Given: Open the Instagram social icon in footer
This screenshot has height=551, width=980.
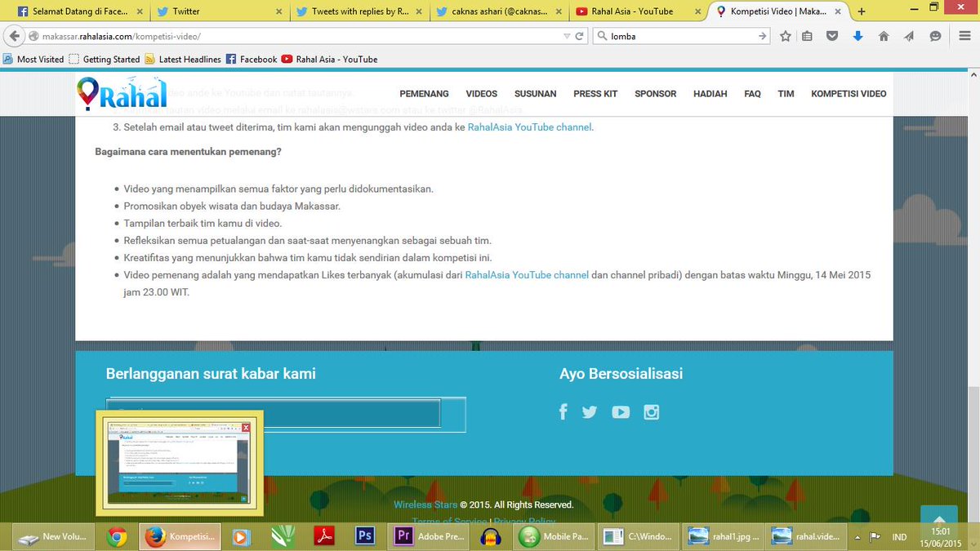Looking at the screenshot, I should [x=652, y=412].
